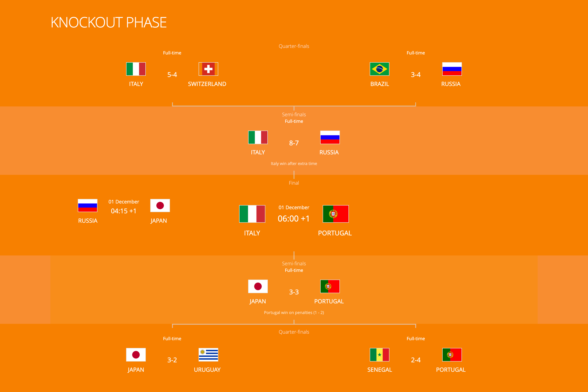The image size is (588, 392).
Task: Click Brazil flag in top quarter-final
Action: coord(380,69)
